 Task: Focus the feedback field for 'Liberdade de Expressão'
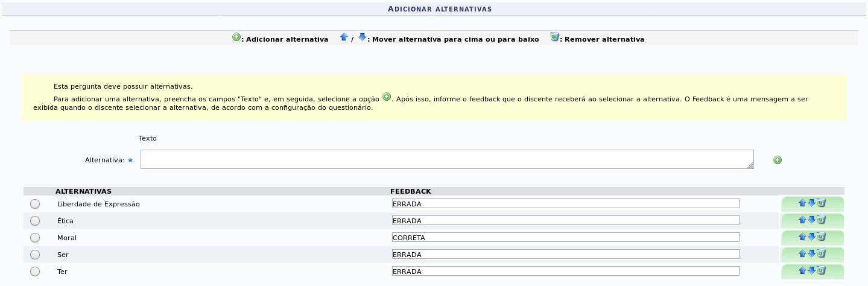click(565, 203)
